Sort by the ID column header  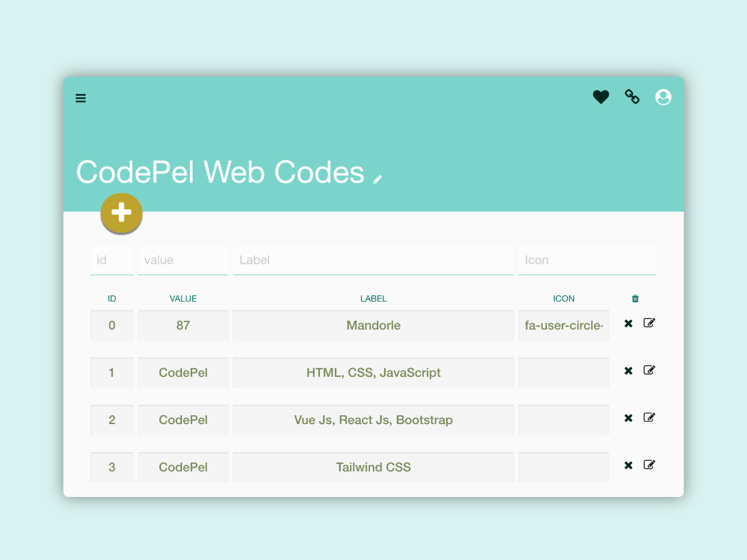[x=111, y=298]
